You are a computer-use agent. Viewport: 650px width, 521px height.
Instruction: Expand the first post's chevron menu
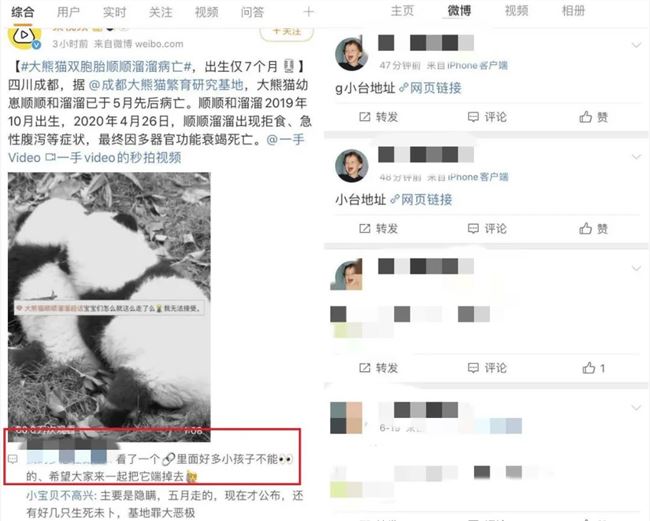pyautogui.click(x=636, y=45)
